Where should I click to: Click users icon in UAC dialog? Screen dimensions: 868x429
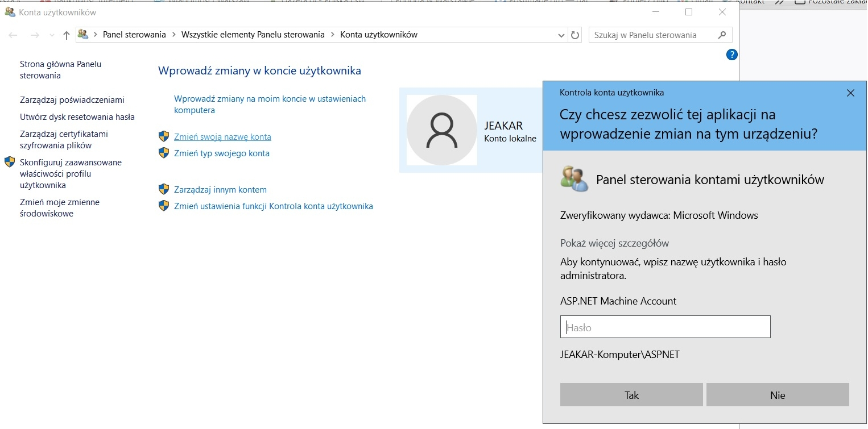tap(573, 178)
